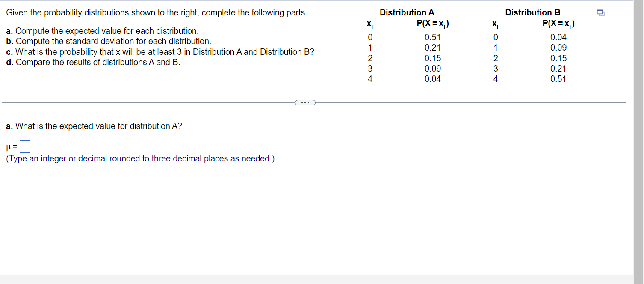Select the pop-out icon beside Distribution B
644x284 pixels.
click(600, 13)
